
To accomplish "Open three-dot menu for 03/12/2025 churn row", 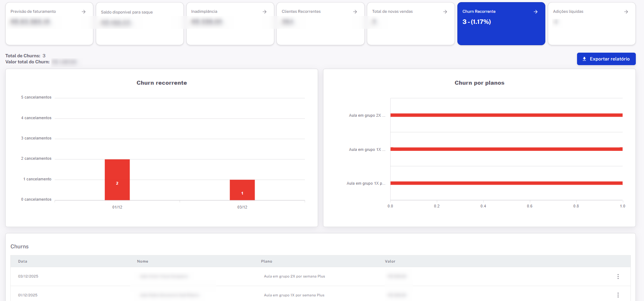I will coord(618,276).
